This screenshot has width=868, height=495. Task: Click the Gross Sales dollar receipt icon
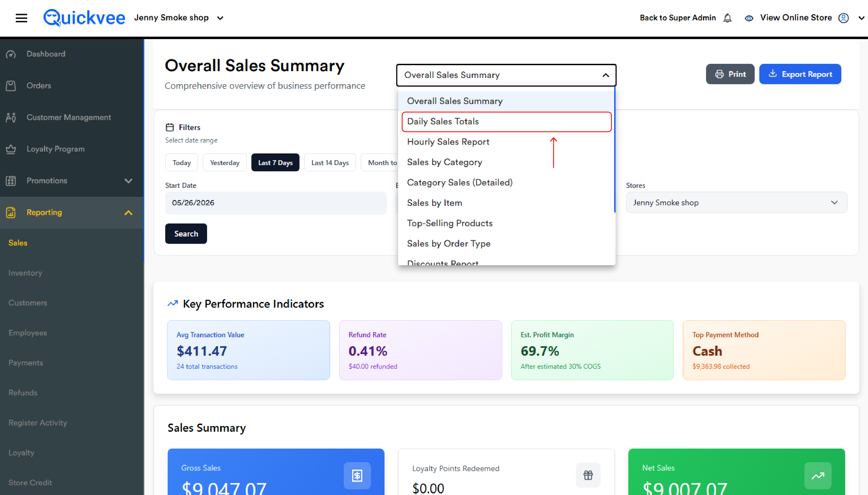click(357, 475)
